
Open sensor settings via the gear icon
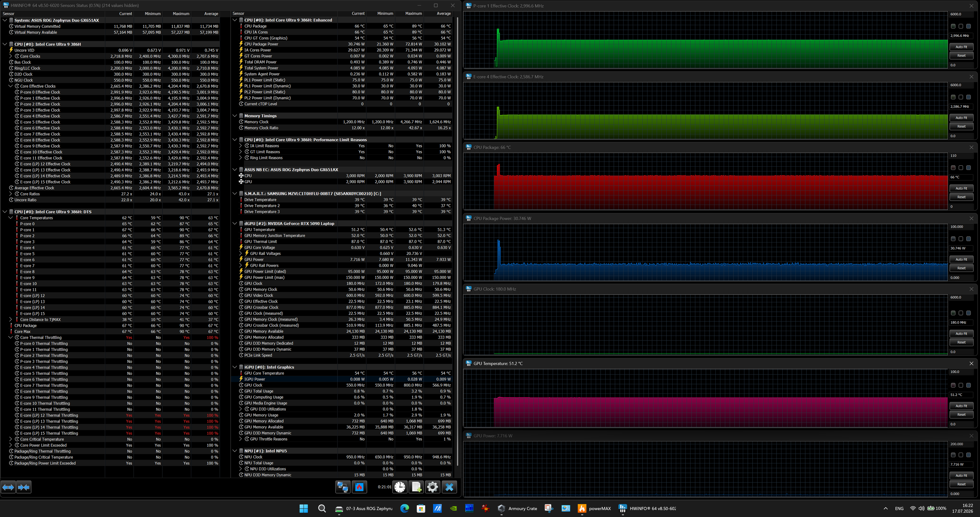[433, 487]
